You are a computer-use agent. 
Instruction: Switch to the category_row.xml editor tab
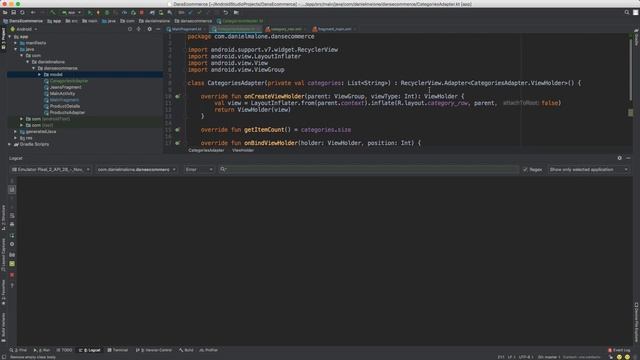pyautogui.click(x=285, y=29)
